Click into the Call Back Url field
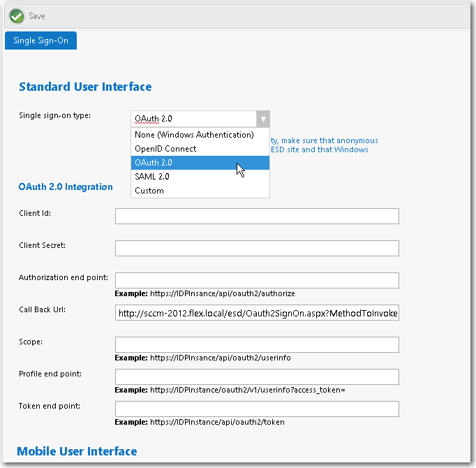 tap(257, 314)
